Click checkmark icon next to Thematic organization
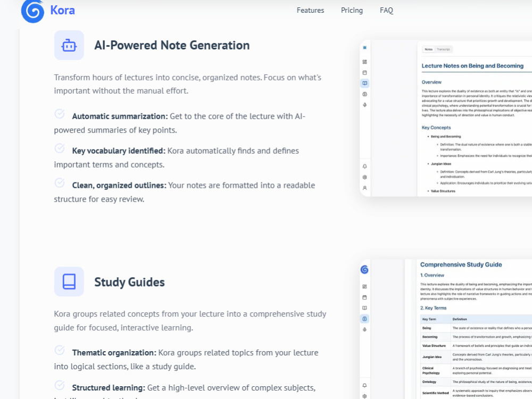The width and height of the screenshot is (532, 399). tap(60, 350)
